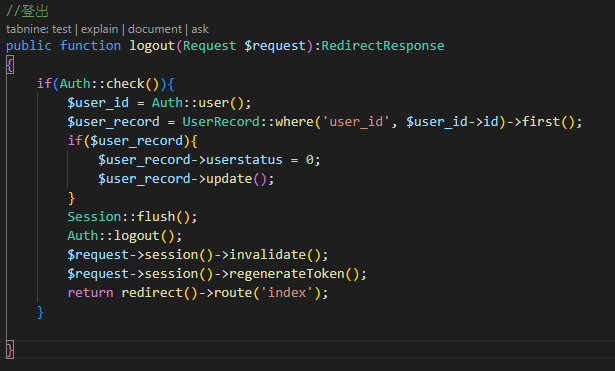The height and width of the screenshot is (371, 615).
Task: Click the tabnine 'explain' code lens link
Action: pyautogui.click(x=99, y=29)
